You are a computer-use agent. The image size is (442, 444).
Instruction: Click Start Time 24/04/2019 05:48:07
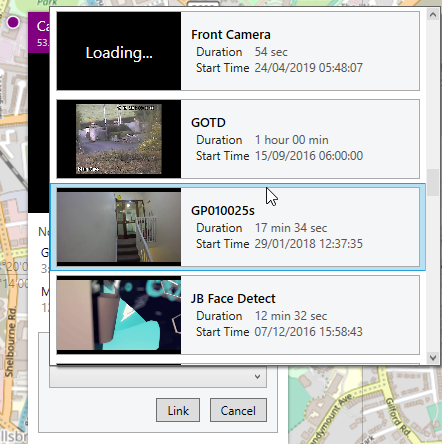click(279, 68)
